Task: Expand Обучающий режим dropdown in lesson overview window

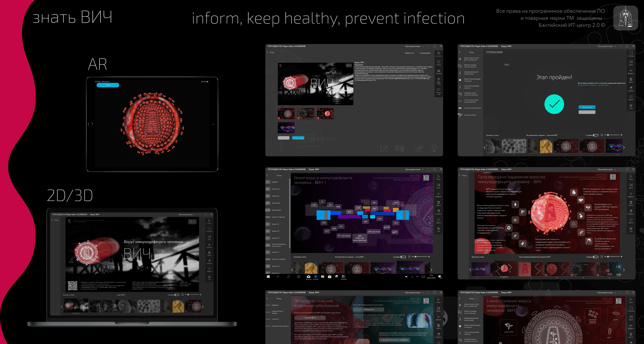Action: (x=414, y=46)
